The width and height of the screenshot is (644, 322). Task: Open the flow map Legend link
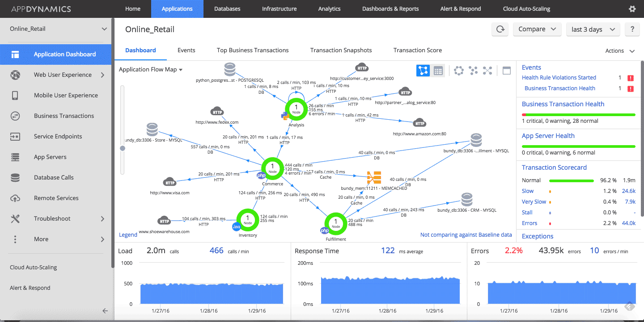click(x=128, y=235)
